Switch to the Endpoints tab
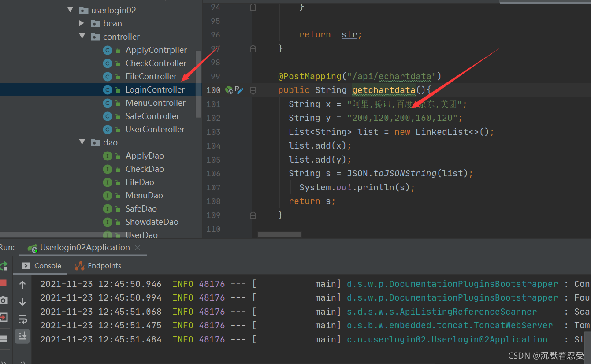This screenshot has height=364, width=591. click(x=98, y=266)
